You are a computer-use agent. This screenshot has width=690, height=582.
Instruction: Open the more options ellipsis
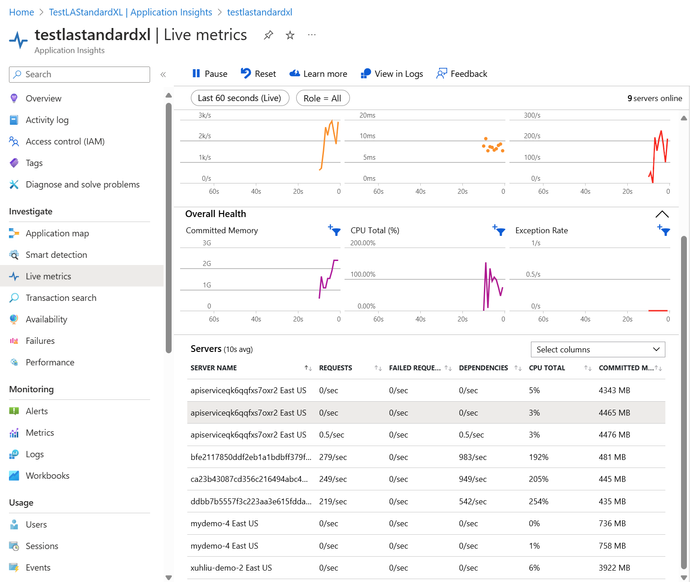tap(312, 35)
